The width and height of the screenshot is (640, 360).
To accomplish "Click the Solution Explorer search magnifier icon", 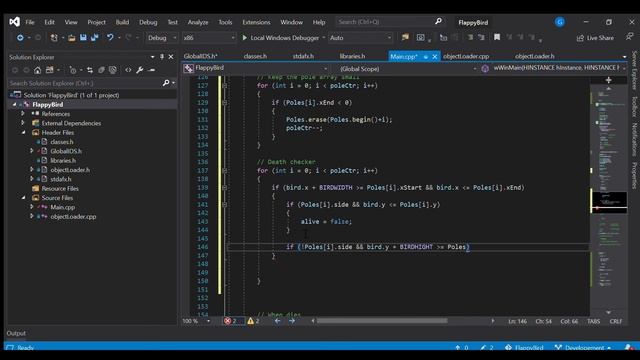I will click(166, 83).
